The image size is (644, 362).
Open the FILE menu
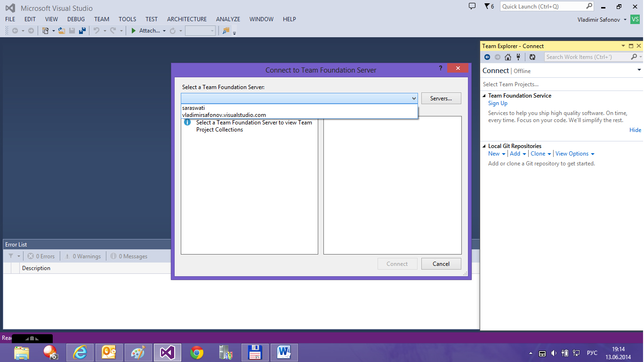pos(10,19)
